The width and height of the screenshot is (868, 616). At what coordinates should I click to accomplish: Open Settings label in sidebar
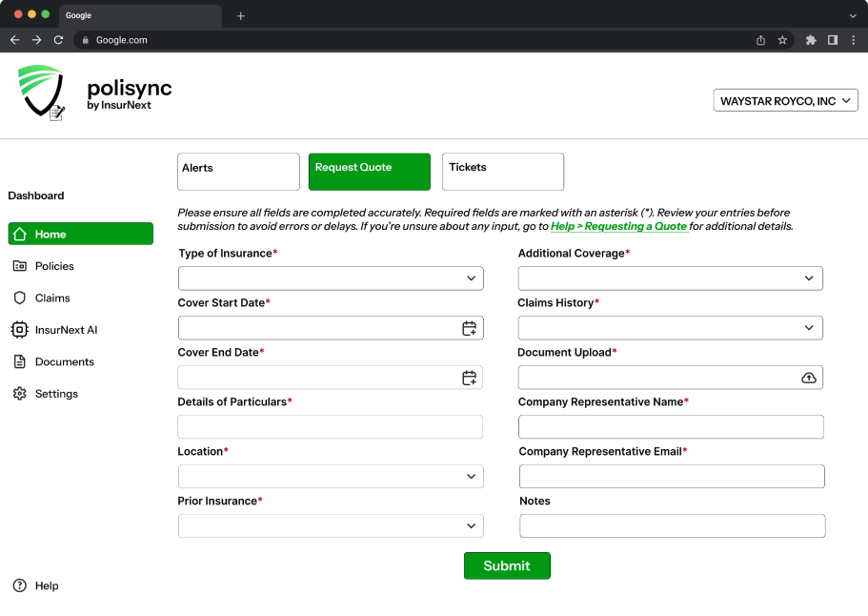pyautogui.click(x=56, y=393)
